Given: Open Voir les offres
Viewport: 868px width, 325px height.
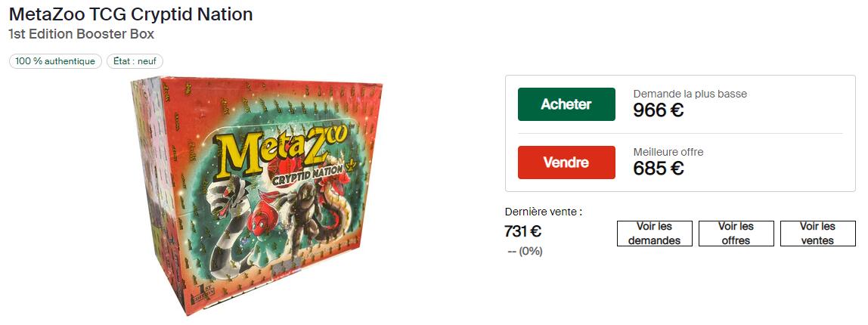Looking at the screenshot, I should [x=736, y=234].
